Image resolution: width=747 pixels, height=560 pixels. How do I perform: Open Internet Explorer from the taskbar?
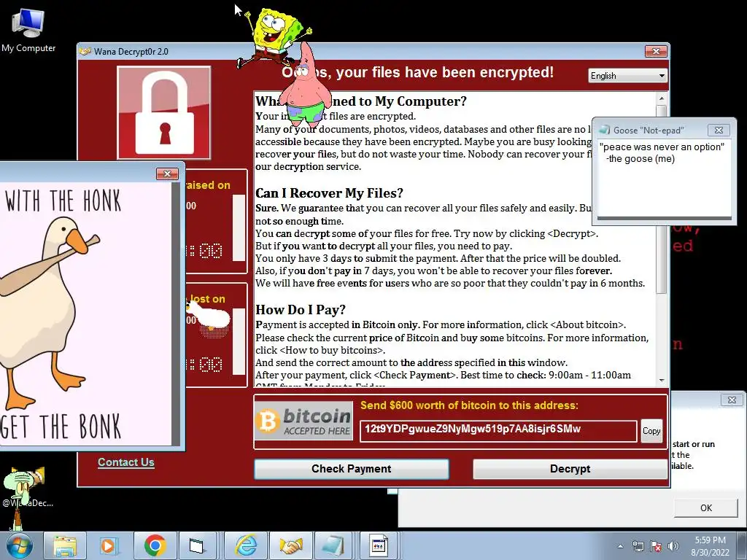[247, 545]
